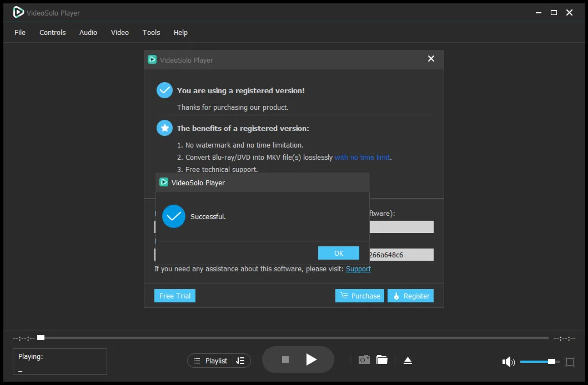Mute audio via speaker icon
The width and height of the screenshot is (588, 385).
pyautogui.click(x=508, y=362)
